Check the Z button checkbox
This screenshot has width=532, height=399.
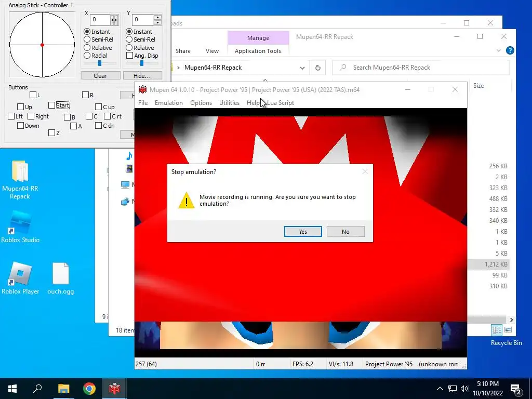point(51,133)
